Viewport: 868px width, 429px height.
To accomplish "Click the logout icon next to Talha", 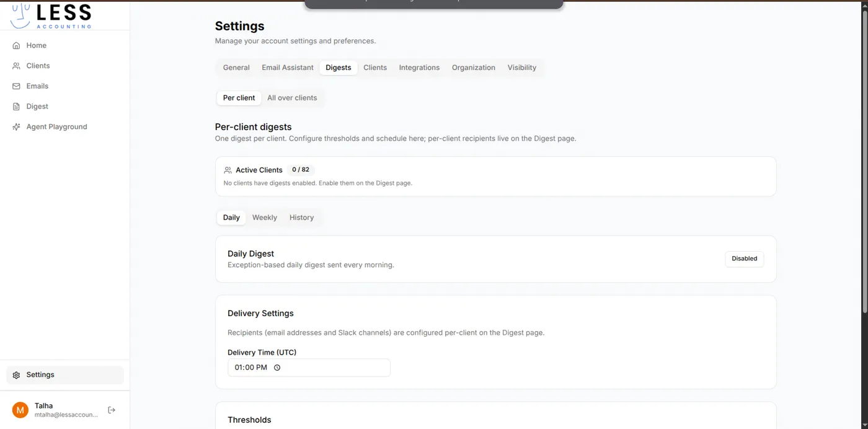I will tap(112, 410).
